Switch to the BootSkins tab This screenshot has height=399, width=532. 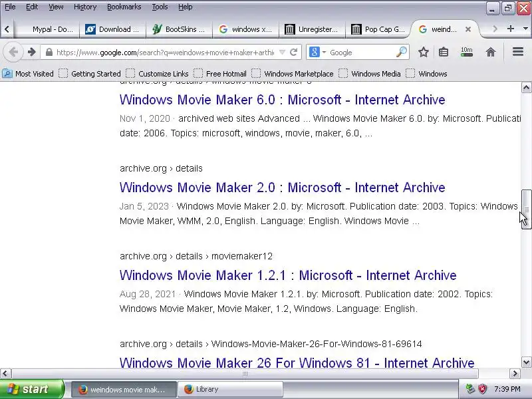[179, 29]
